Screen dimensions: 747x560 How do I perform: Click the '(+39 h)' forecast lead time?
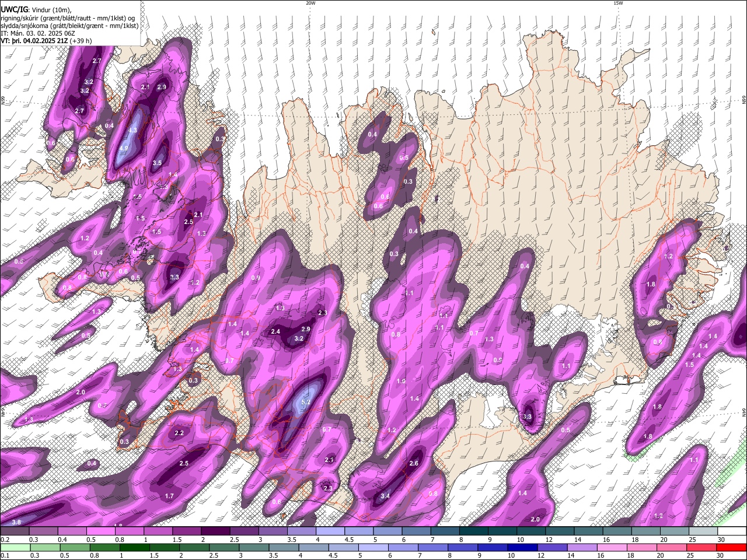(81, 41)
